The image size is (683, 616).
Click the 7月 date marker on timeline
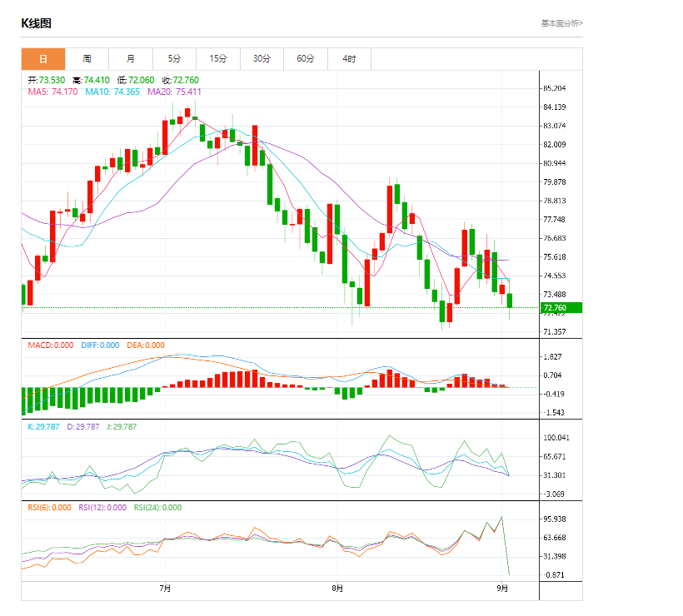(165, 589)
